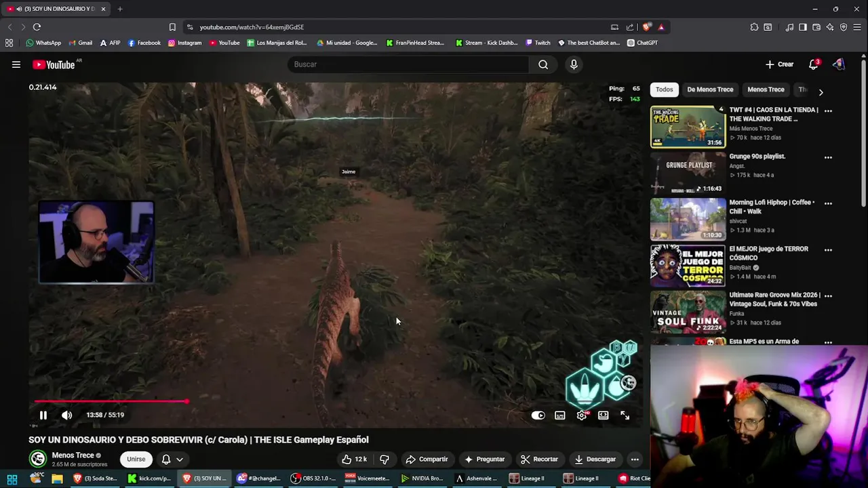The height and width of the screenshot is (488, 868).
Task: Like the video with 12 k likes
Action: point(355,459)
